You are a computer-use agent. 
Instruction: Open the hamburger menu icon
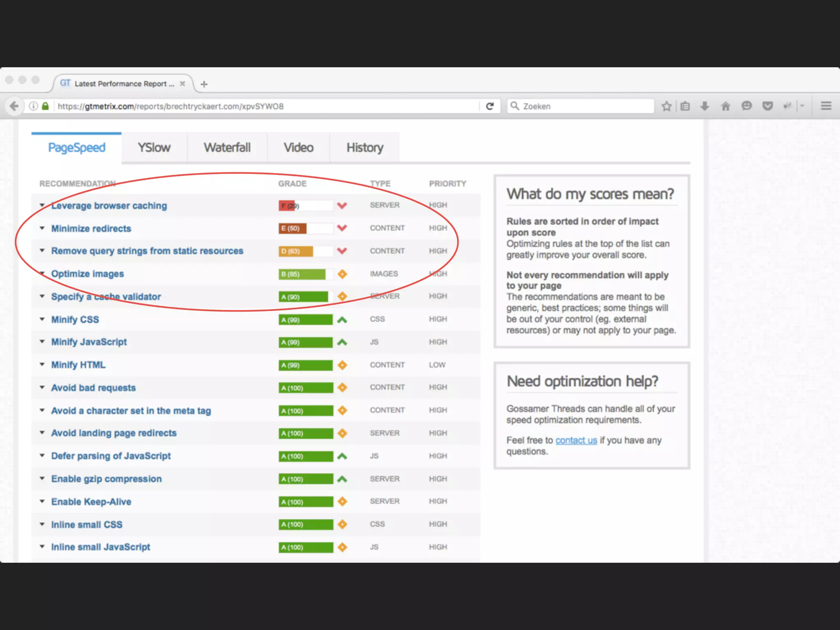coord(826,106)
